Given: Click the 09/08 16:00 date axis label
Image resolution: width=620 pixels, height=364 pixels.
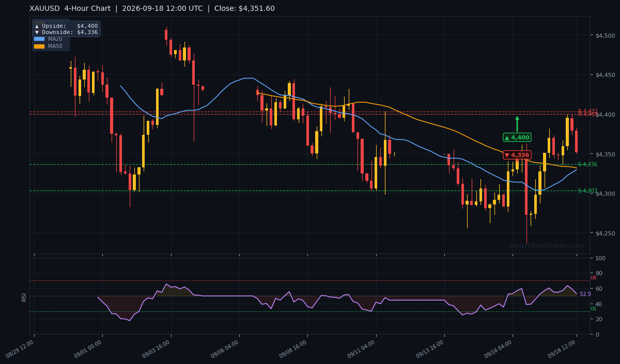Looking at the screenshot, I should pyautogui.click(x=294, y=349).
